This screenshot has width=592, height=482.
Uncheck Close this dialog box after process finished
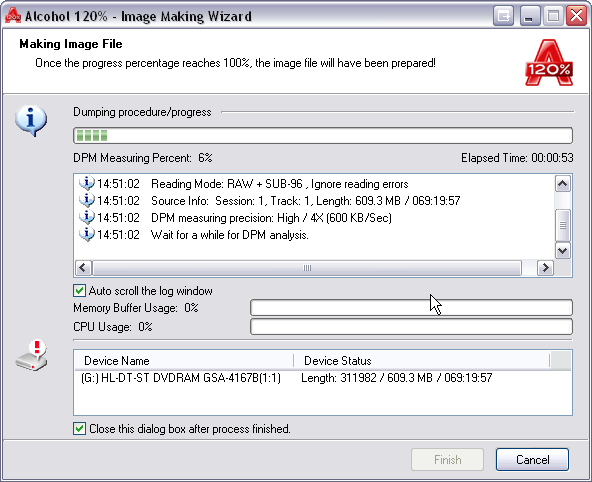(x=79, y=429)
